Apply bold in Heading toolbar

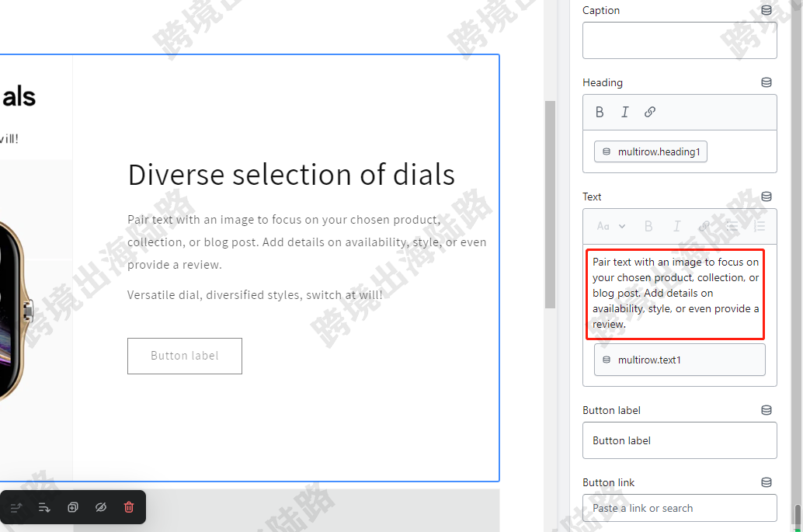click(600, 112)
